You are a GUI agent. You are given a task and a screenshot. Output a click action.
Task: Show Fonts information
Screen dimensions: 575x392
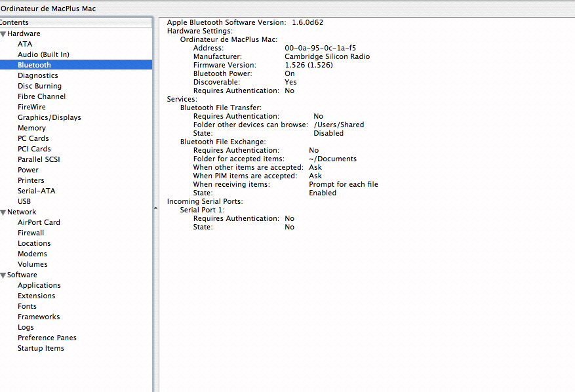(27, 306)
